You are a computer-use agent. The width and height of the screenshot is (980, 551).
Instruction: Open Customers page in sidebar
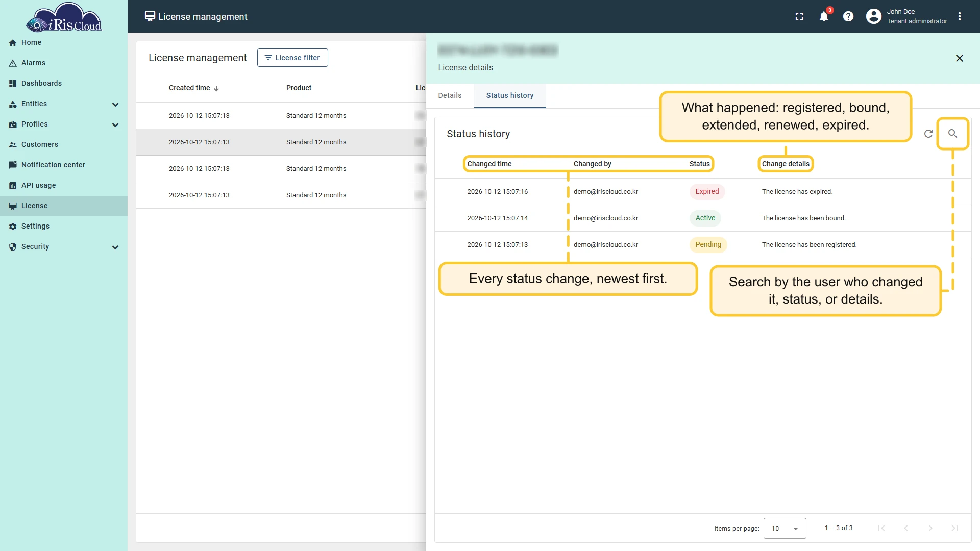click(x=64, y=144)
